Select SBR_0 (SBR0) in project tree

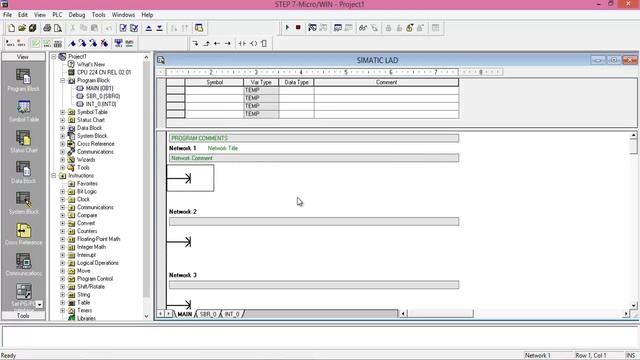pyautogui.click(x=103, y=96)
